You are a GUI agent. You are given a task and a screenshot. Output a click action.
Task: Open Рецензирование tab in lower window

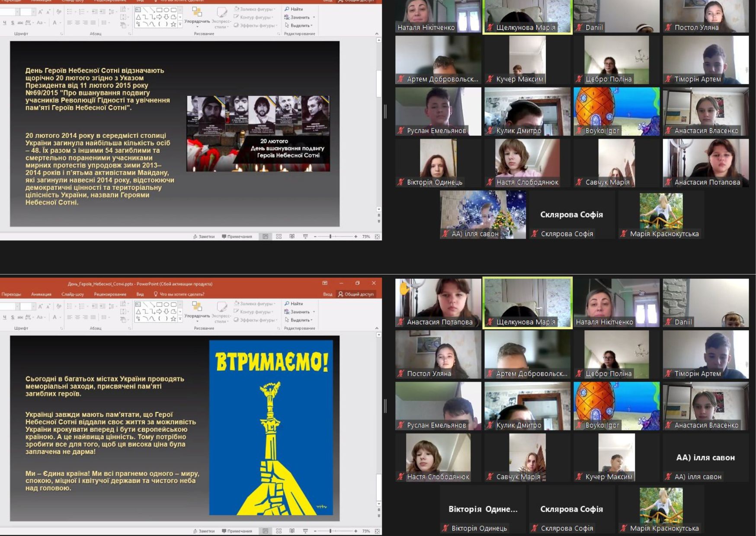pyautogui.click(x=110, y=294)
